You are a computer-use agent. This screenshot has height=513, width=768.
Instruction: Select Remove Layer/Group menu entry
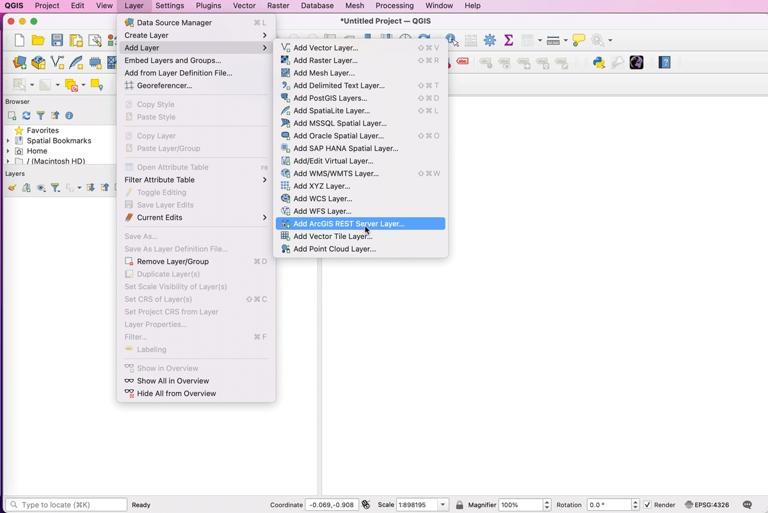tap(196, 262)
